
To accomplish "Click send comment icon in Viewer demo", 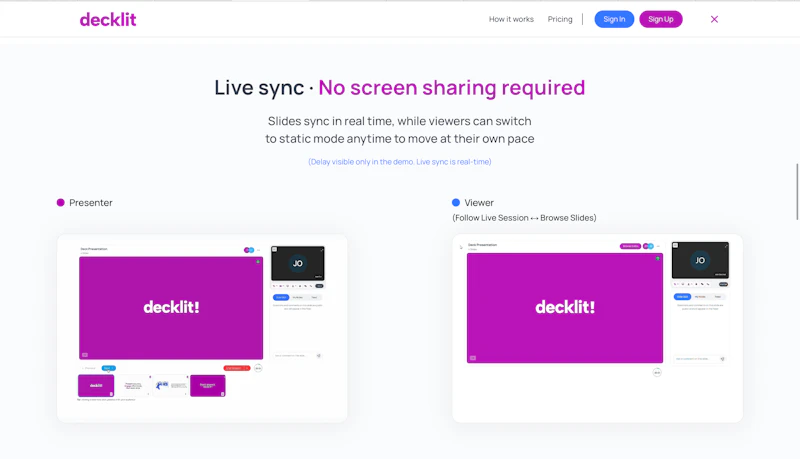I will coord(722,359).
